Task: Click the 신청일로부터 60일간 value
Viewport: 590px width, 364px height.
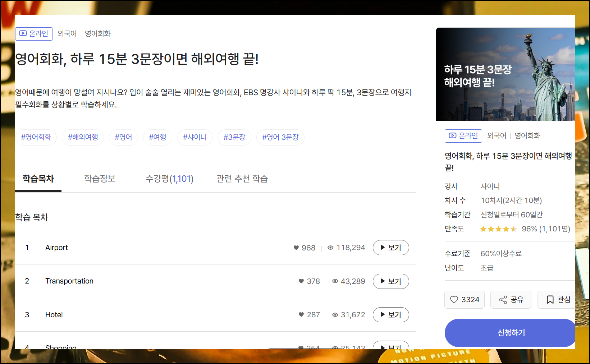Action: tap(512, 215)
